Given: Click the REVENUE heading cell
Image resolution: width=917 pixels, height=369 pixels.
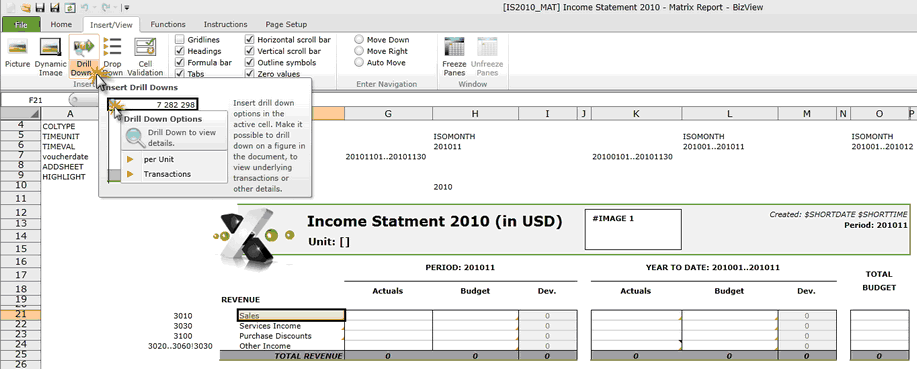Looking at the screenshot, I should coord(240,299).
